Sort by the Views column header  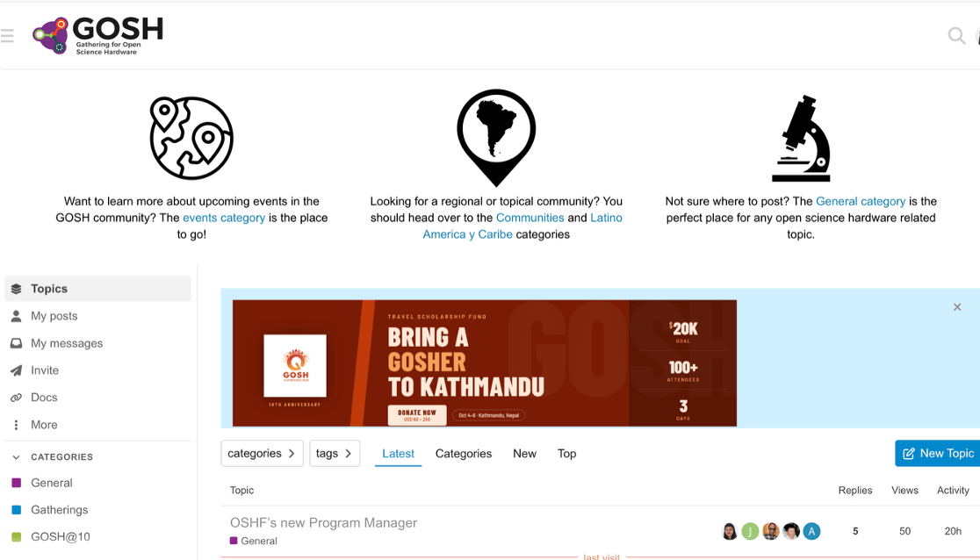(904, 491)
